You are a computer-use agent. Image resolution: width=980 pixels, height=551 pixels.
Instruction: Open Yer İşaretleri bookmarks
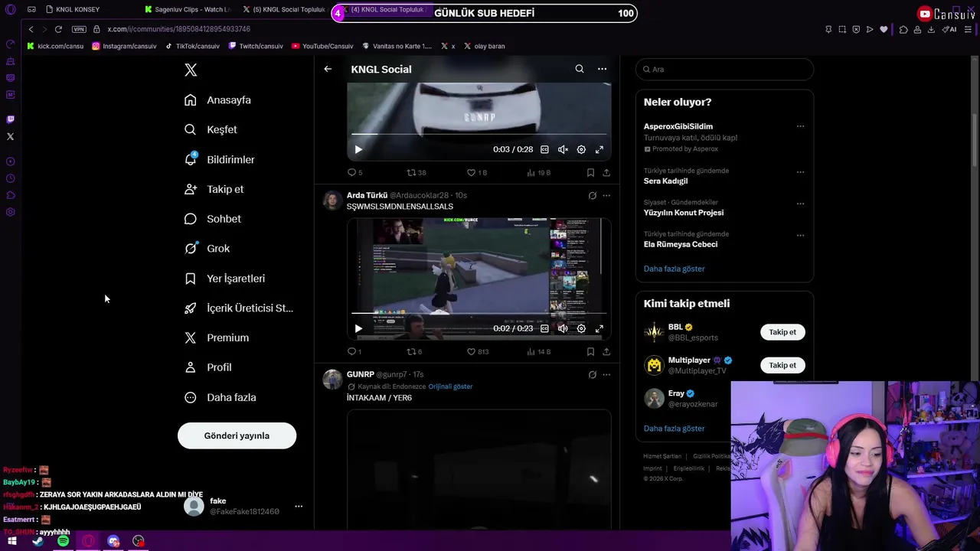tap(225, 279)
